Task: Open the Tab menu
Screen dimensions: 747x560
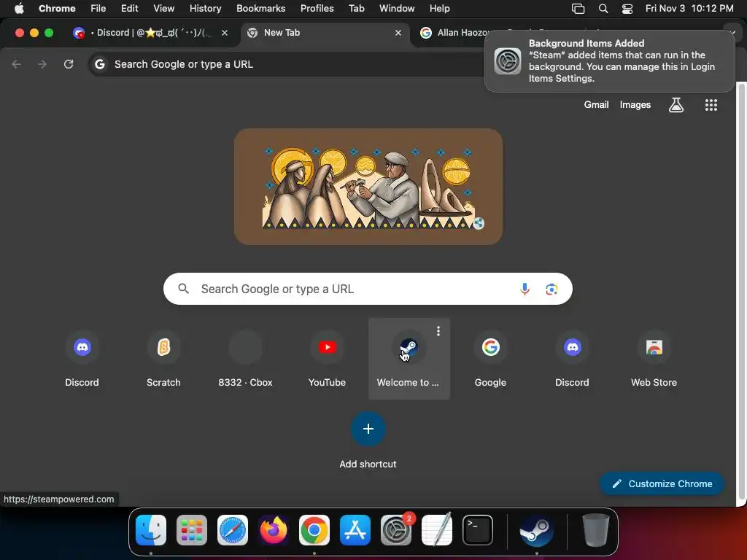Action: click(x=356, y=8)
